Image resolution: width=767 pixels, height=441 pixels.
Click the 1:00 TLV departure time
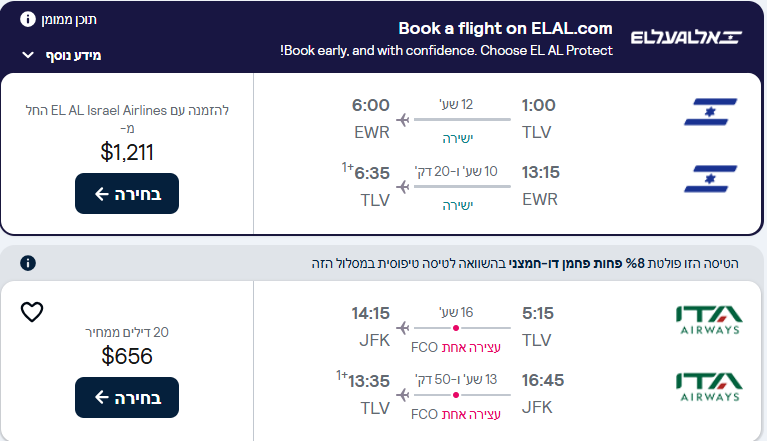tap(538, 105)
